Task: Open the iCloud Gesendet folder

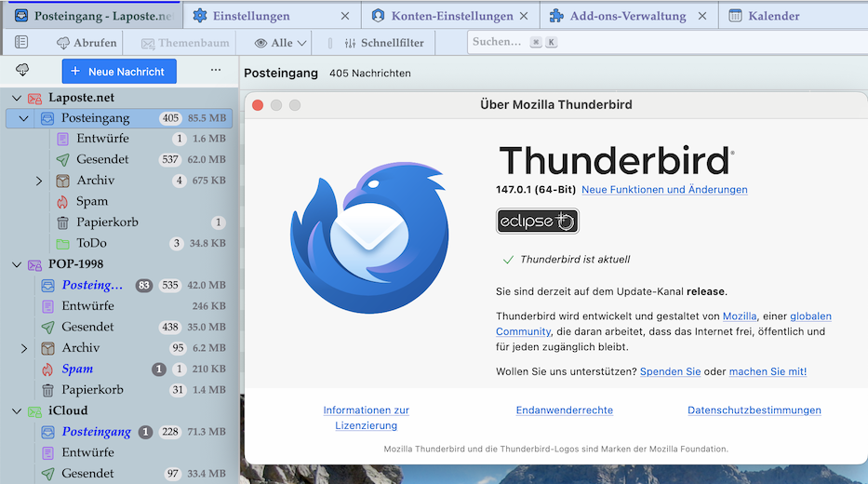Action: pyautogui.click(x=87, y=474)
